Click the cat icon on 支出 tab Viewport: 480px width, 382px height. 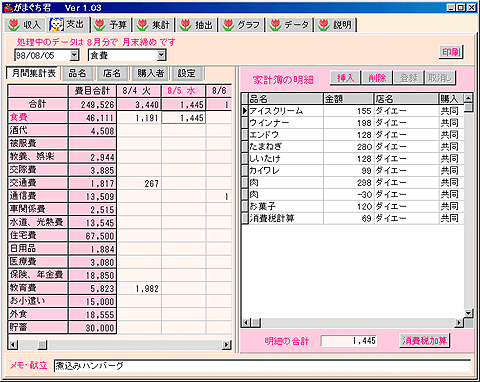tap(56, 24)
